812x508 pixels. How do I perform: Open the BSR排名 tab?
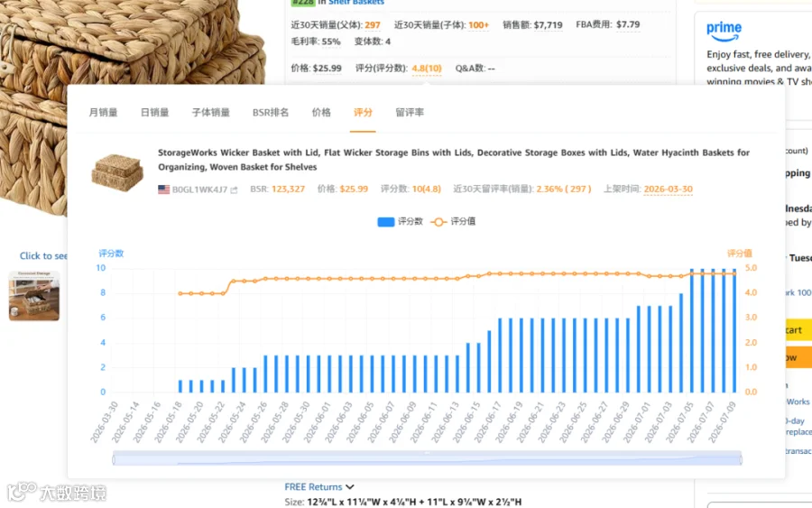click(271, 113)
